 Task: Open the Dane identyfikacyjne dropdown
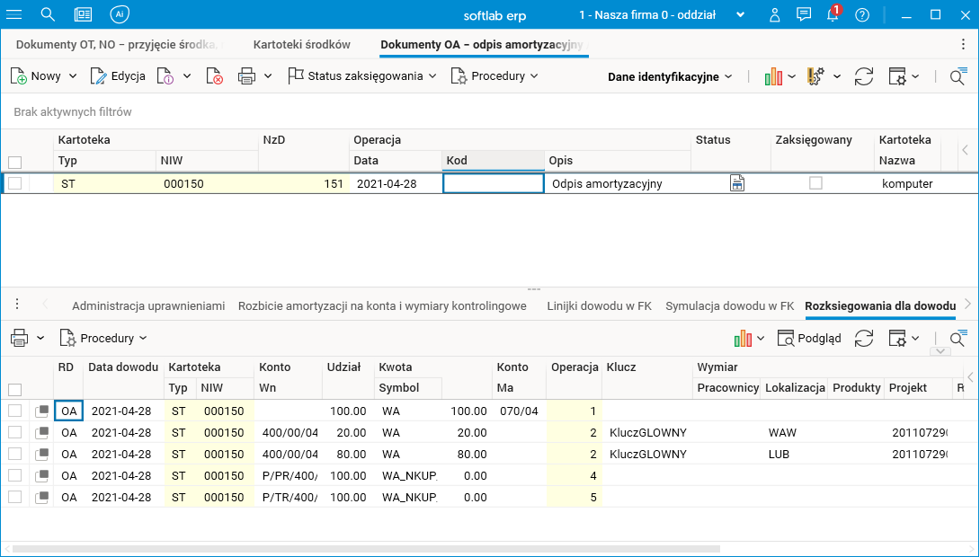pos(670,76)
